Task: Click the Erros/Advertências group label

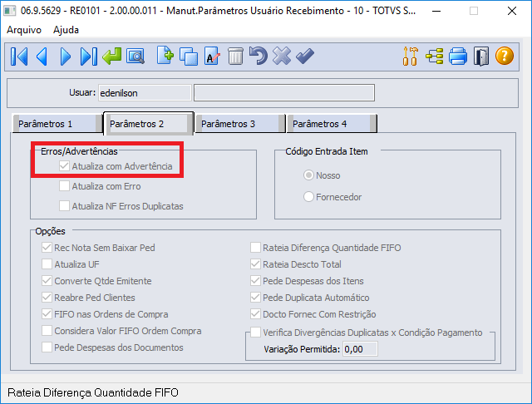Action: (x=79, y=151)
